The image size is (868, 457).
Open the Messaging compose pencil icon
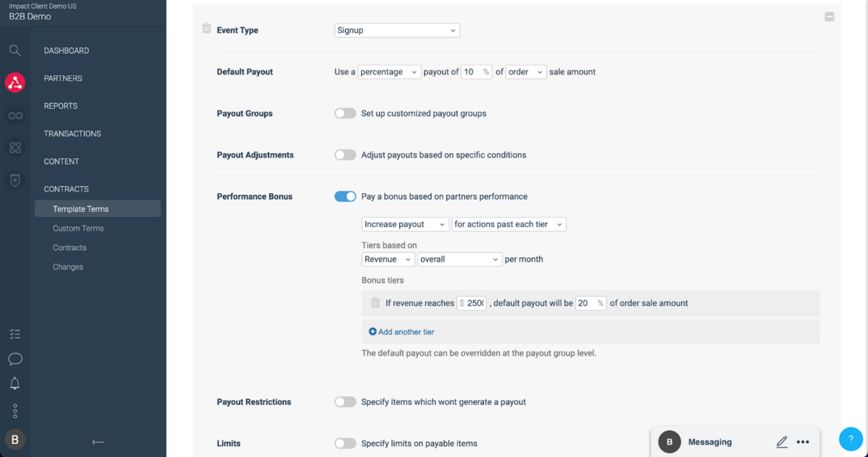[781, 441]
